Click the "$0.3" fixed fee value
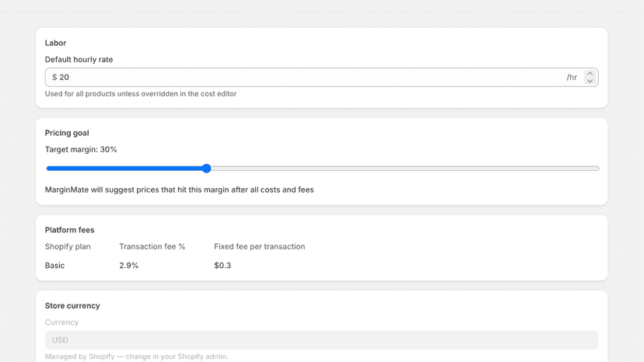This screenshot has height=362, width=644. click(x=222, y=266)
